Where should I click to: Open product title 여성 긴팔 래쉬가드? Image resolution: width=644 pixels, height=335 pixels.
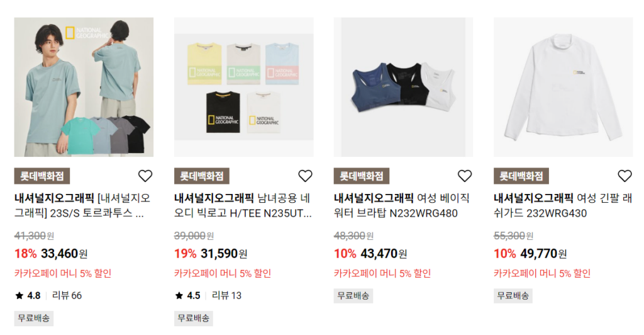point(563,205)
